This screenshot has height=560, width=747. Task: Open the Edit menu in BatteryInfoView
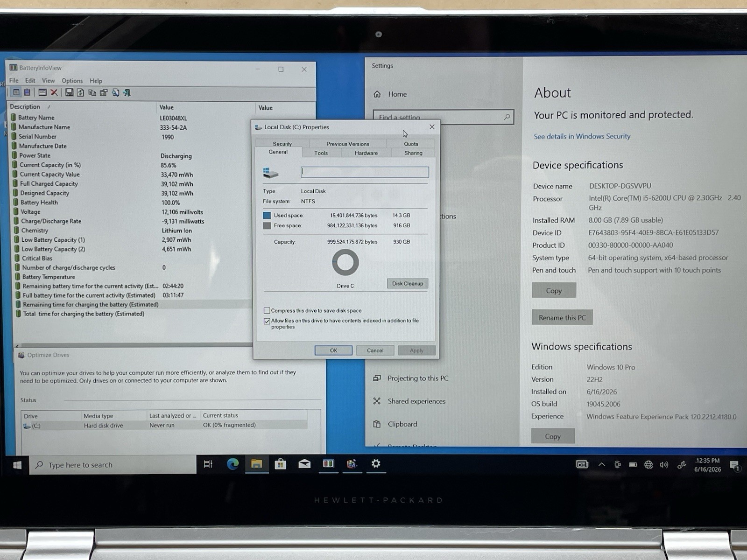pyautogui.click(x=30, y=80)
